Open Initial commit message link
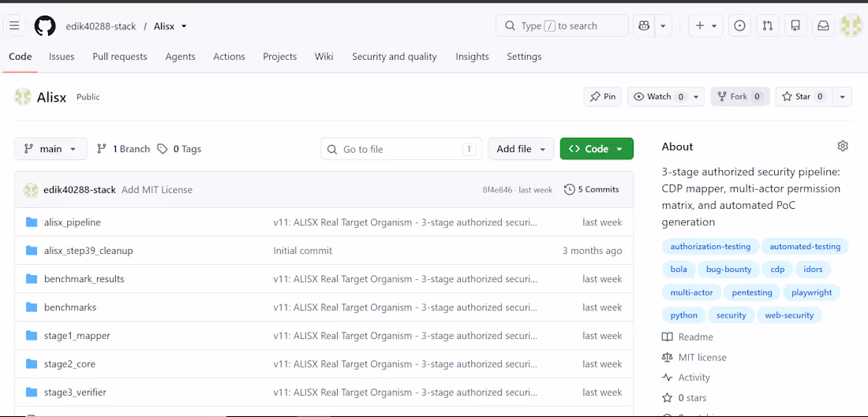This screenshot has height=417, width=868. tap(303, 251)
